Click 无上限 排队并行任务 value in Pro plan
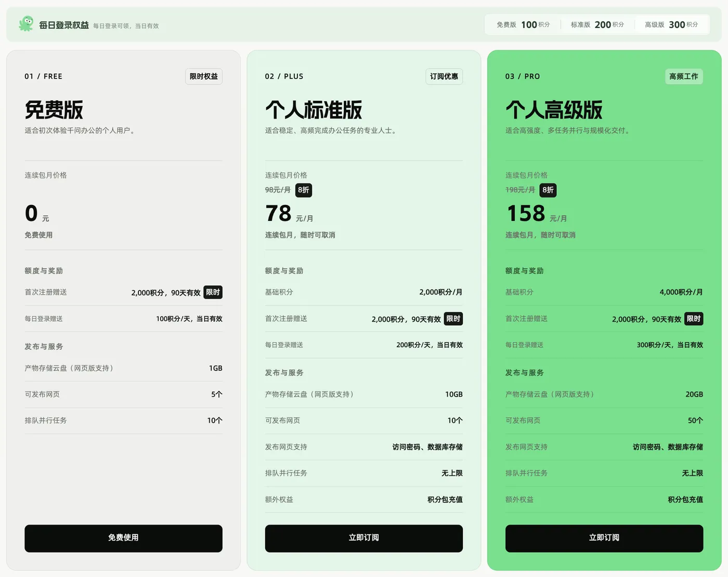 [693, 473]
